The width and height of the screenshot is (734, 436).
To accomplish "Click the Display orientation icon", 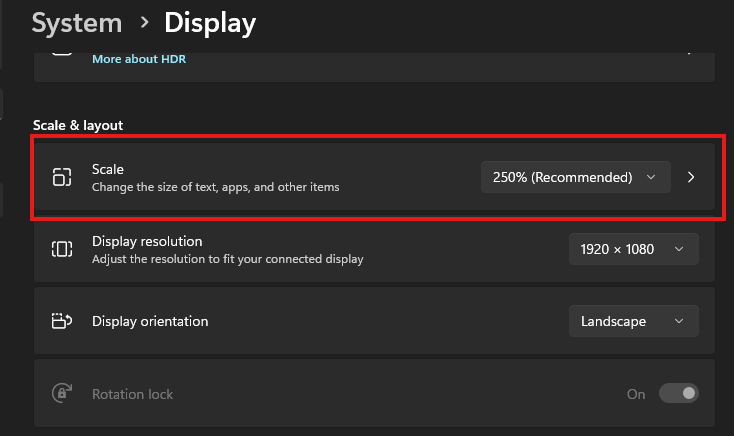I will (62, 321).
